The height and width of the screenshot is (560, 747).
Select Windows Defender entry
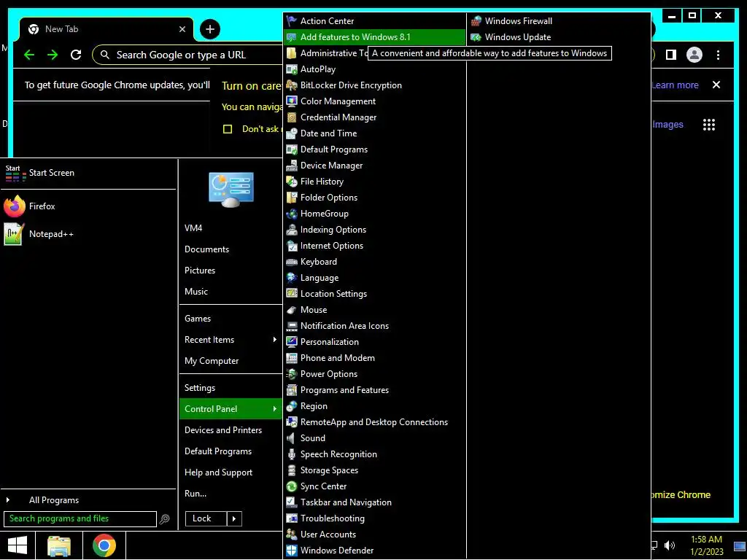[x=374, y=551]
